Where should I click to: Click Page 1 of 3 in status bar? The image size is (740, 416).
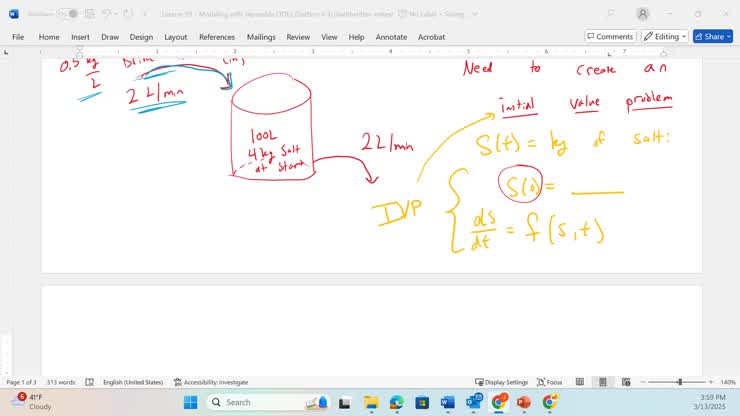click(21, 382)
